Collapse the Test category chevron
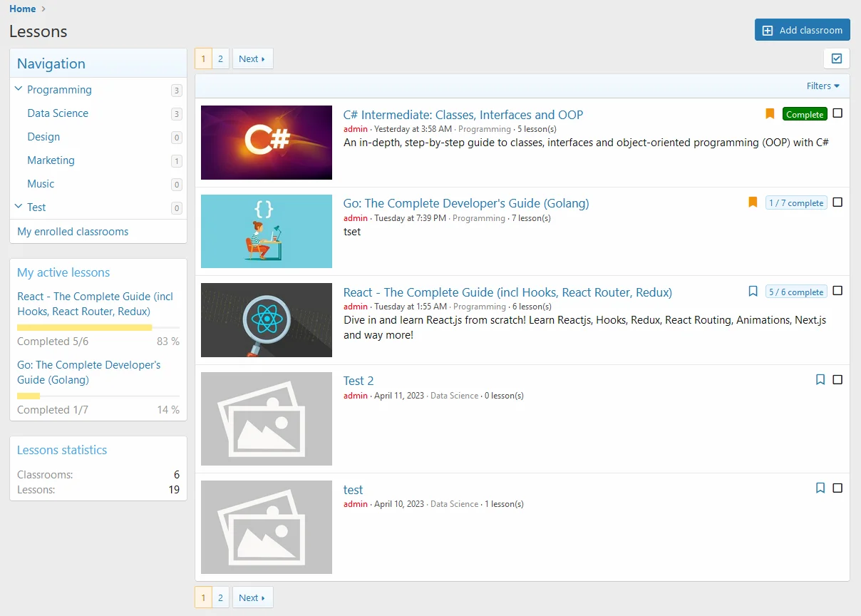861x616 pixels. [19, 207]
